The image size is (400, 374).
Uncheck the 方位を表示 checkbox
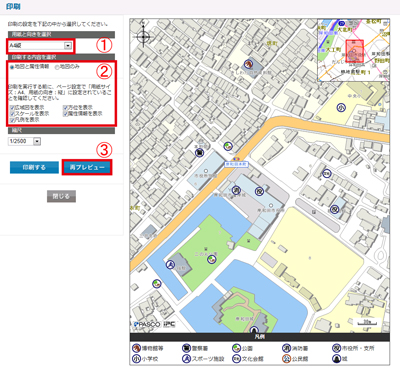click(65, 108)
